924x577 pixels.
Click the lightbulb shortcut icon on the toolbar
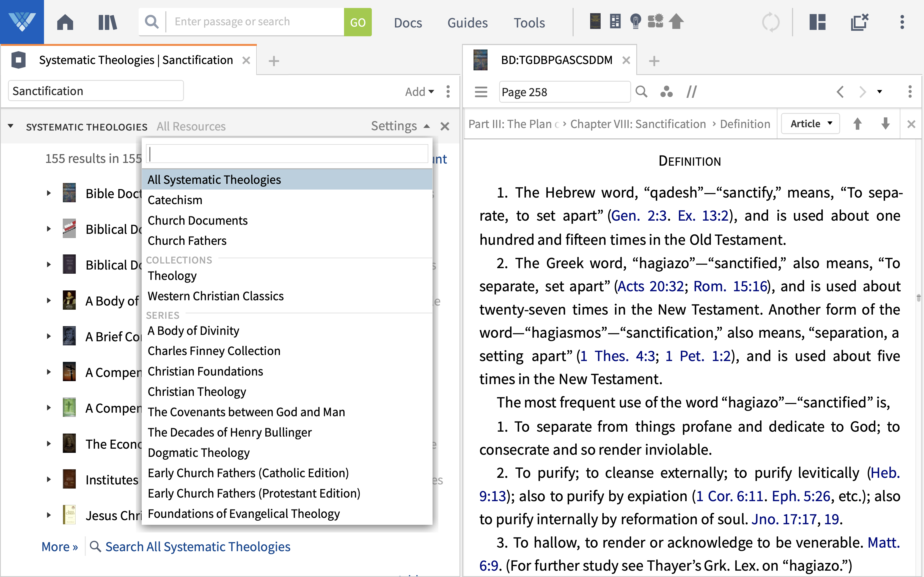[635, 21]
